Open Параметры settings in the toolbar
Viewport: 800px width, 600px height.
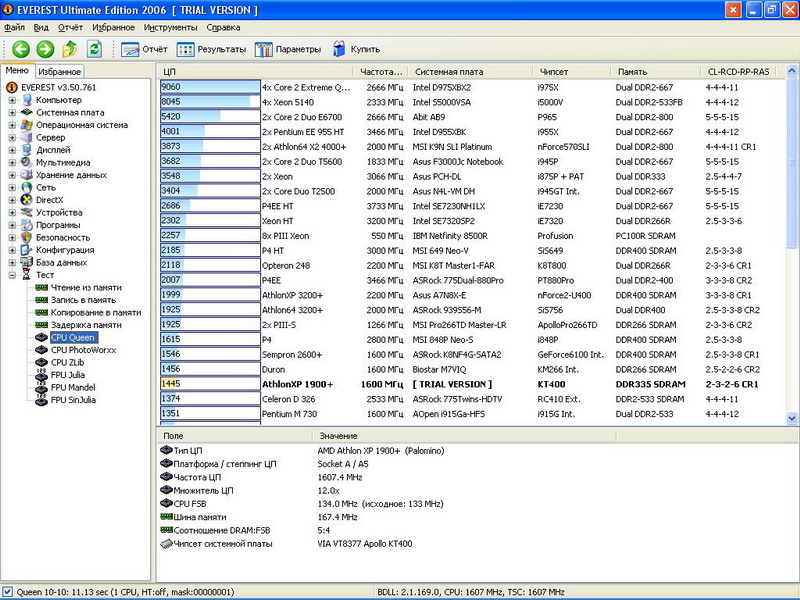pos(288,49)
